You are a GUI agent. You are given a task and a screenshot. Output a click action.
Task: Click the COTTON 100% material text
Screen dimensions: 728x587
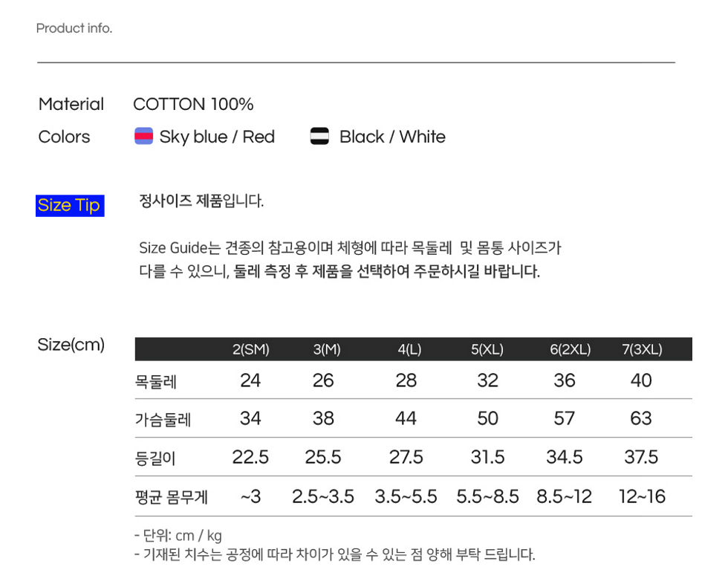coord(193,104)
